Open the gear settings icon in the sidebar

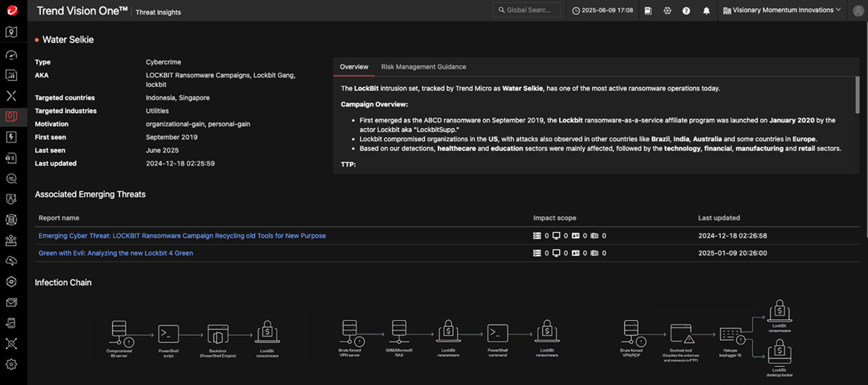pyautogui.click(x=11, y=364)
